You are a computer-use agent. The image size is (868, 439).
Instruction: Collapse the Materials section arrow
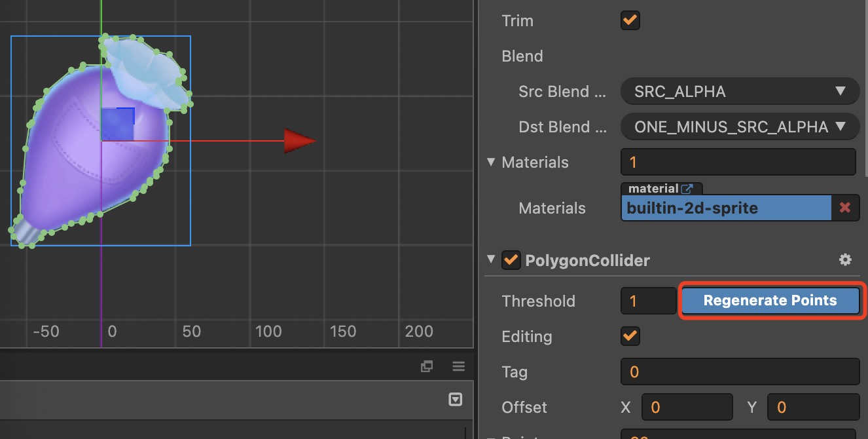pyautogui.click(x=492, y=162)
